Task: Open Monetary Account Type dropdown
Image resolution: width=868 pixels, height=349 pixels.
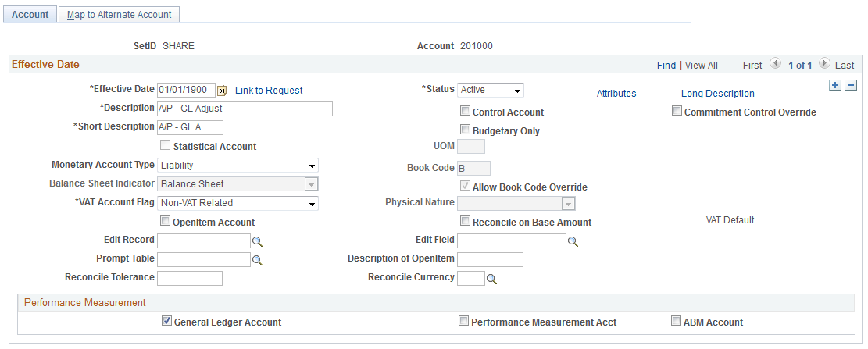Action: (x=238, y=165)
